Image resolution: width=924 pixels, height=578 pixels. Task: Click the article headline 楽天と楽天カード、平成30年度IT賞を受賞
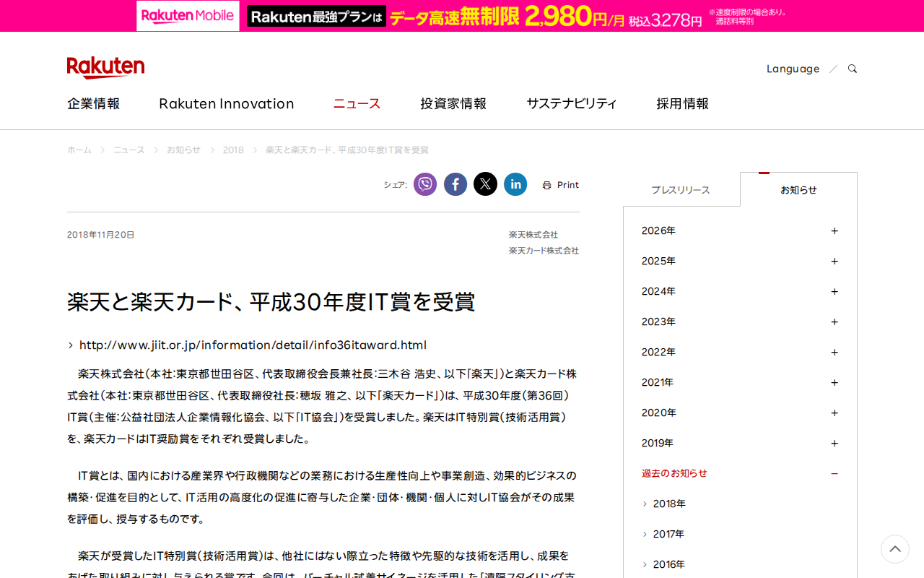click(271, 301)
